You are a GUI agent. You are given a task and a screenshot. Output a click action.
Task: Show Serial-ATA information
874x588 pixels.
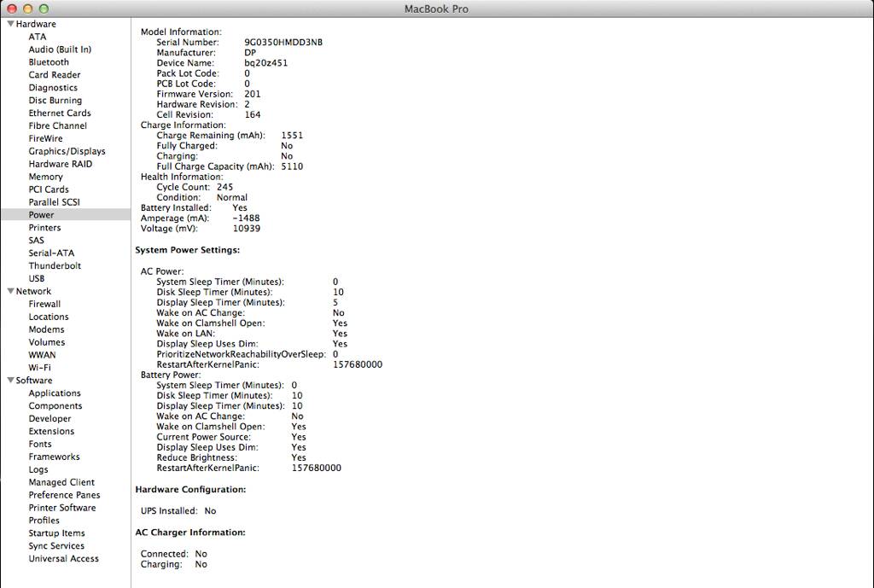tap(51, 253)
